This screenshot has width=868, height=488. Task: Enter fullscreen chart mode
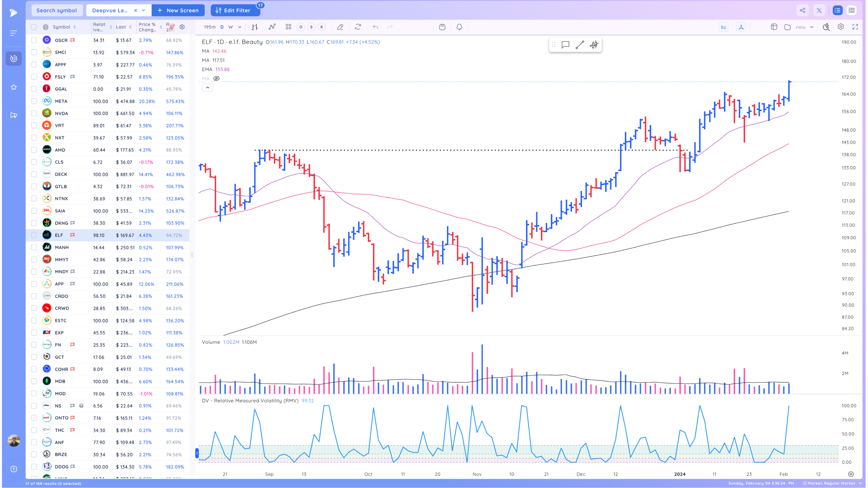[x=855, y=27]
